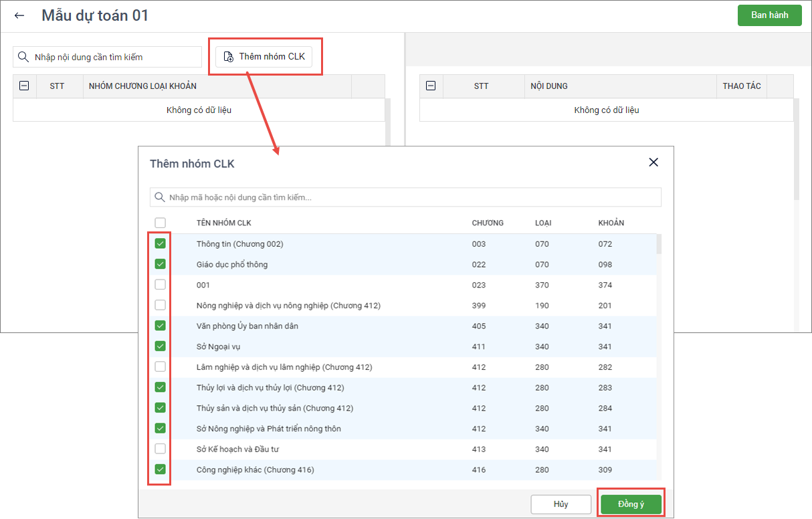Check the Sở Kế hoạch và Đầu tư checkbox
Viewport: 812px width, 519px height.
pos(161,449)
